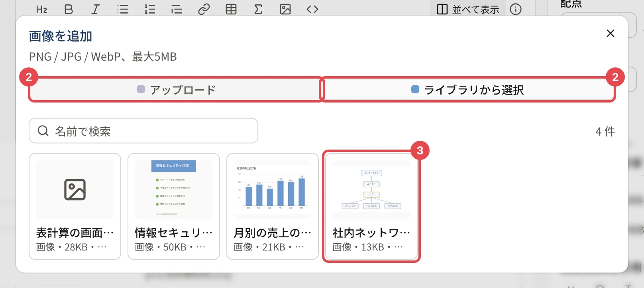Click the "画像・50KB" file size text
This screenshot has width=644, height=288.
[x=161, y=247]
